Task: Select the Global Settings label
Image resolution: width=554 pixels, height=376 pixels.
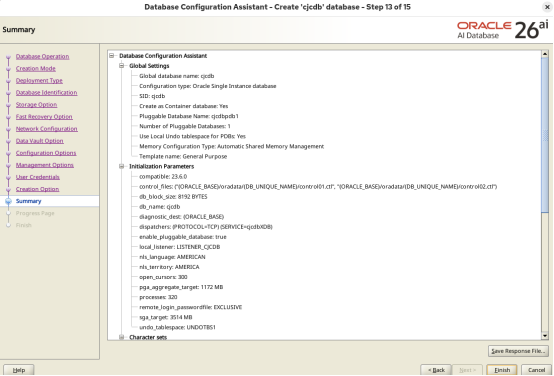Action: click(x=149, y=66)
